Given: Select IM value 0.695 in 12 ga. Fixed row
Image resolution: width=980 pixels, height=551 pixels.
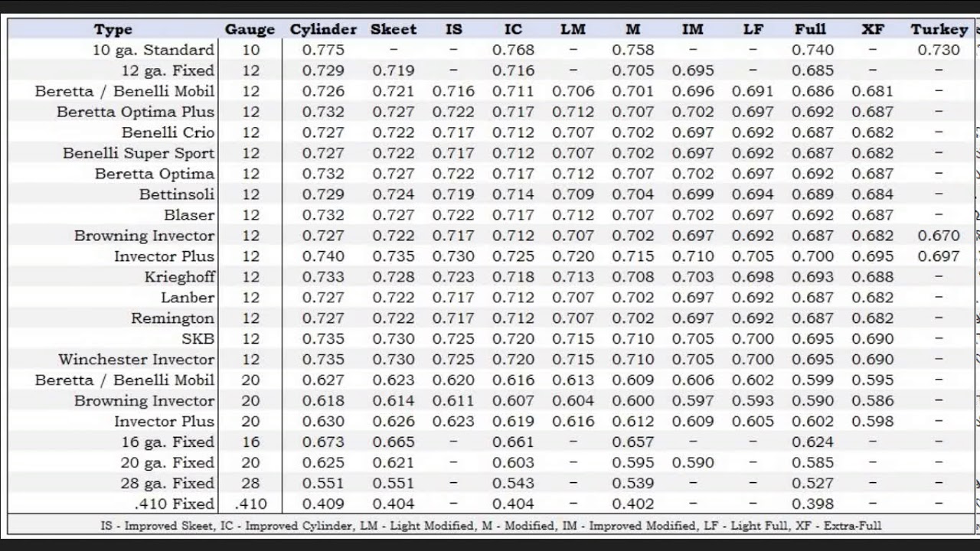Looking at the screenshot, I should [692, 70].
